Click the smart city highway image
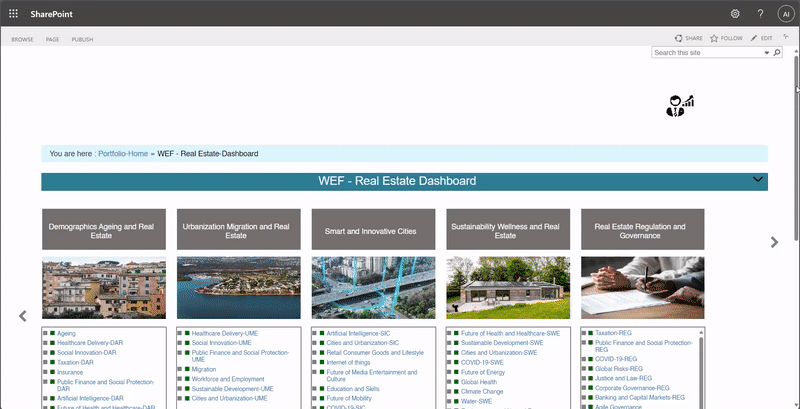Screen dimensions: 800x409 click(x=373, y=288)
